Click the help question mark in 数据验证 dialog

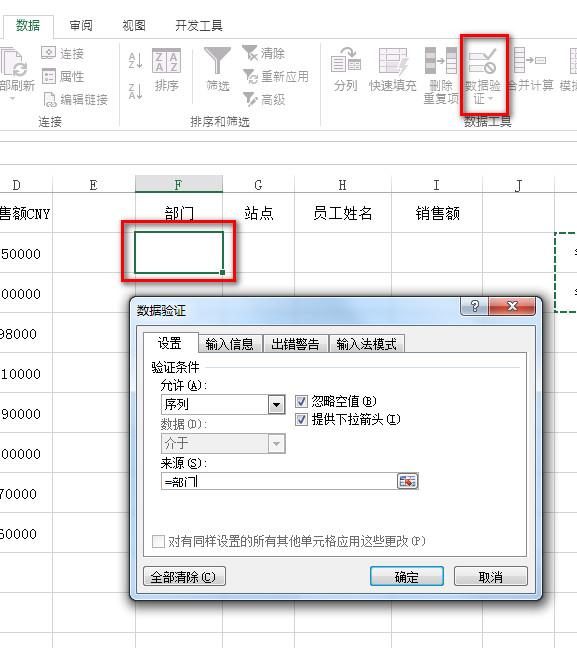pyautogui.click(x=475, y=306)
